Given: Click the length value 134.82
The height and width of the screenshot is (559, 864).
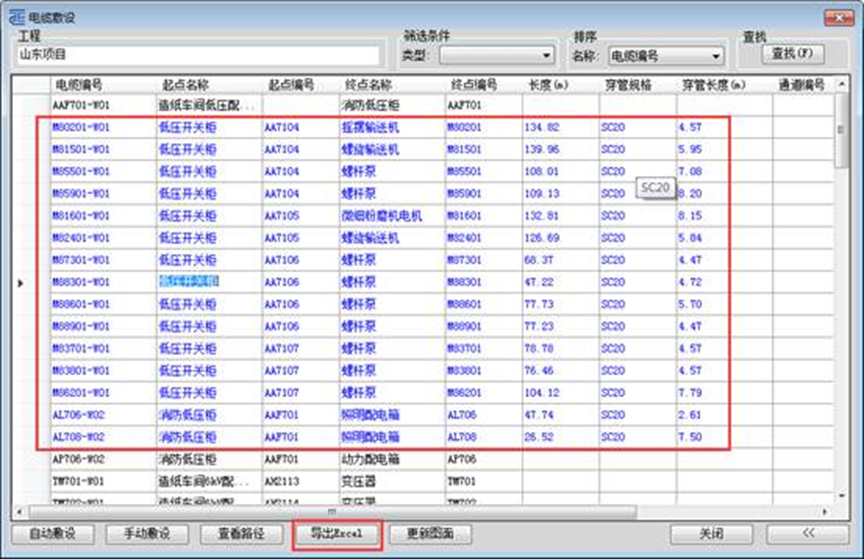Looking at the screenshot, I should [542, 127].
